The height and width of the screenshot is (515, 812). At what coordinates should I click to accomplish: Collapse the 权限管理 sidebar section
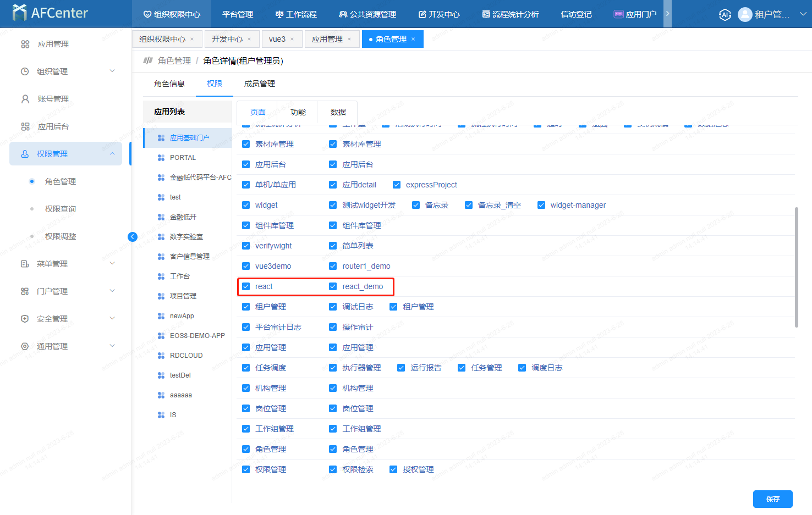(112, 154)
